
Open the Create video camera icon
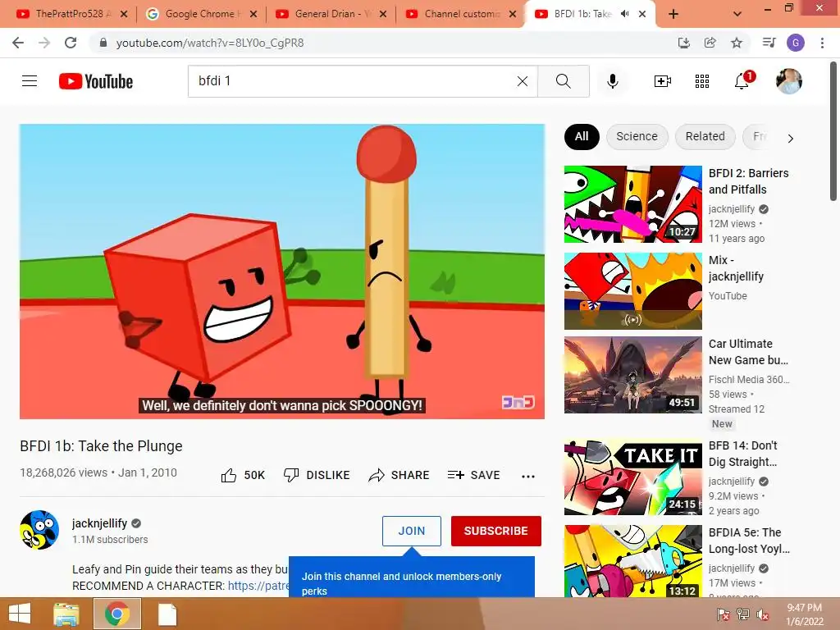point(662,81)
